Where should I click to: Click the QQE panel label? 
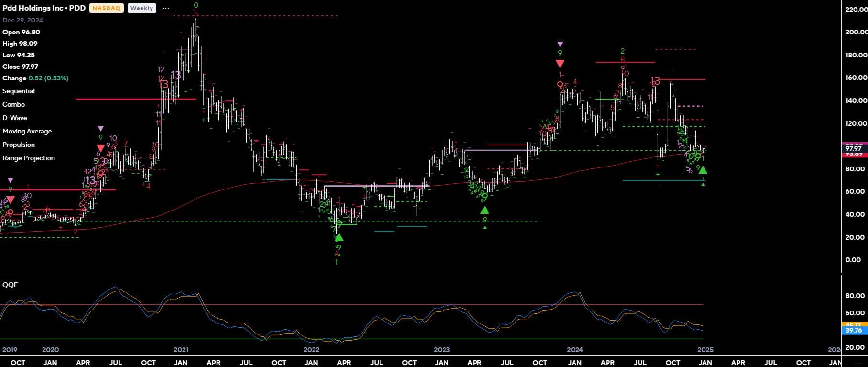10,285
